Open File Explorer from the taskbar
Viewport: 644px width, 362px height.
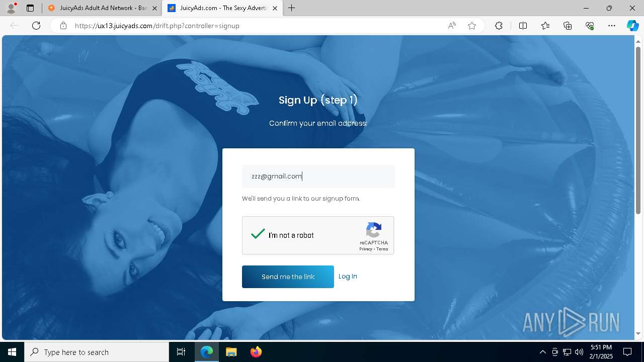[x=231, y=352]
